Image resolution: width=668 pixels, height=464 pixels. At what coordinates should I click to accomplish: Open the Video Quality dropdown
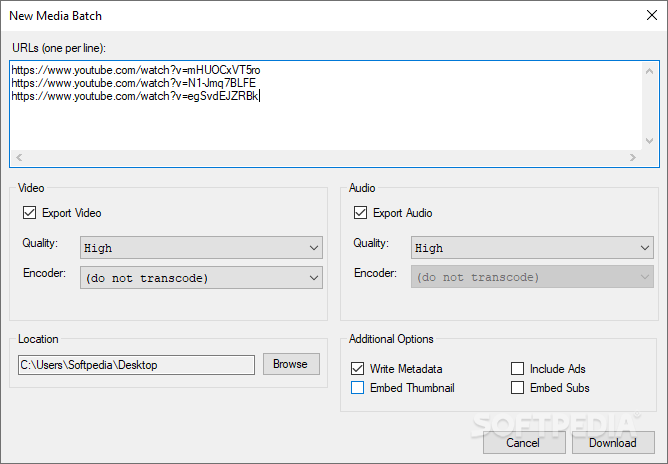pyautogui.click(x=201, y=248)
